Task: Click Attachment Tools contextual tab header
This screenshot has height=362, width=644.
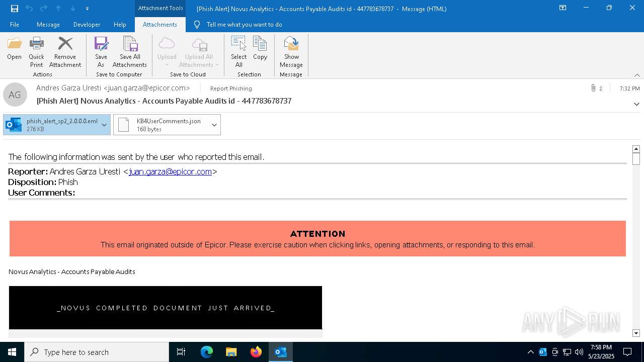Action: [x=160, y=8]
